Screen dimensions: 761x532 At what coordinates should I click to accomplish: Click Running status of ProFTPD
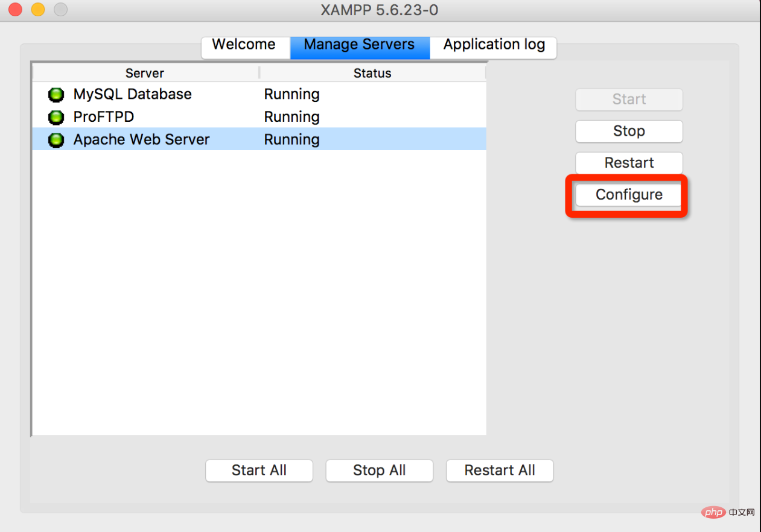click(x=291, y=116)
